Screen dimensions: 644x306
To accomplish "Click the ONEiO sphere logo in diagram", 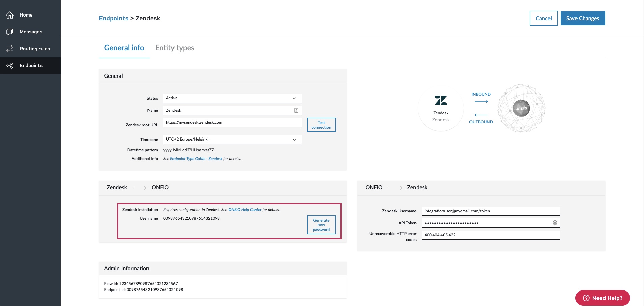I will (x=521, y=108).
